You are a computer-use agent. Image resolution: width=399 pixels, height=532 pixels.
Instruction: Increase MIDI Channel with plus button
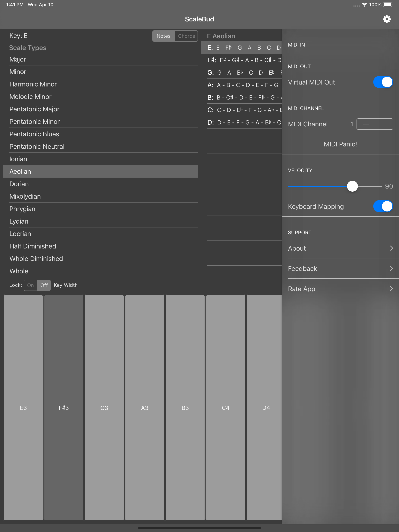click(x=384, y=124)
